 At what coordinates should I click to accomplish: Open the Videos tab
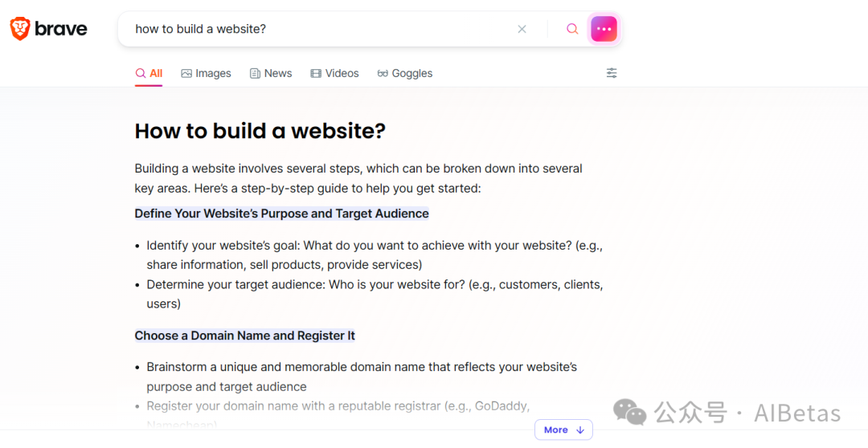[x=334, y=73]
